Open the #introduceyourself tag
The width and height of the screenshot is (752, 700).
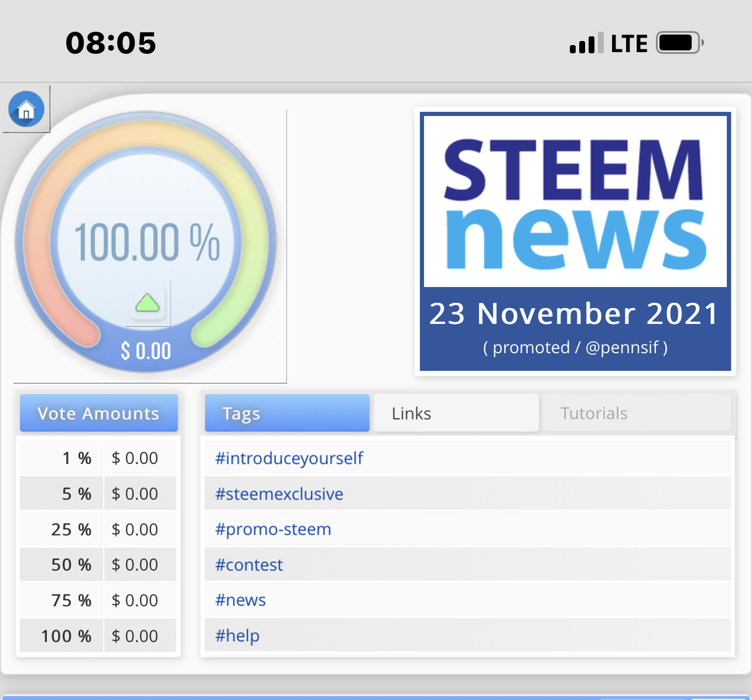(289, 458)
